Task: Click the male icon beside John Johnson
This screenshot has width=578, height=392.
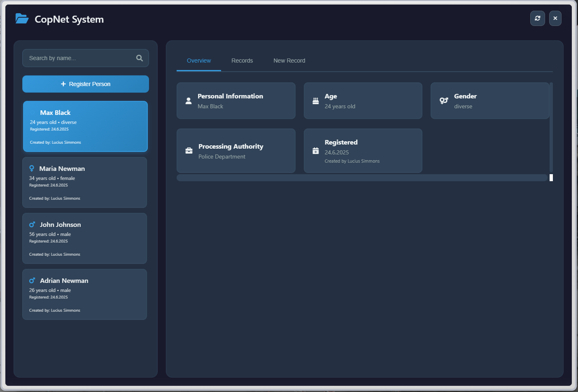Action: (32, 224)
